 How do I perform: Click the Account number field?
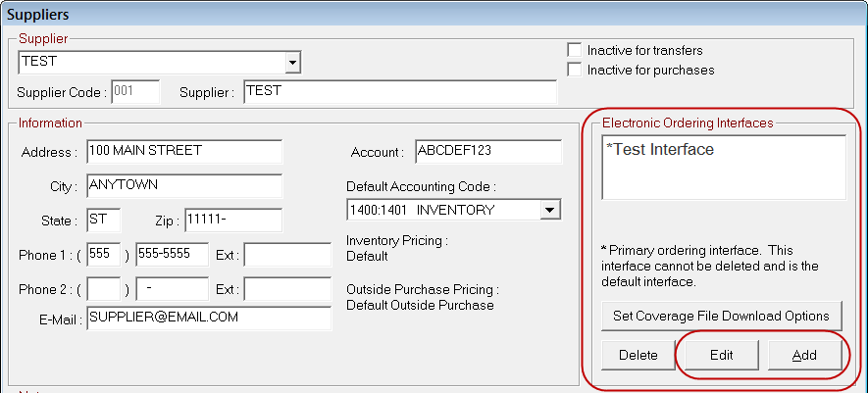pos(487,152)
